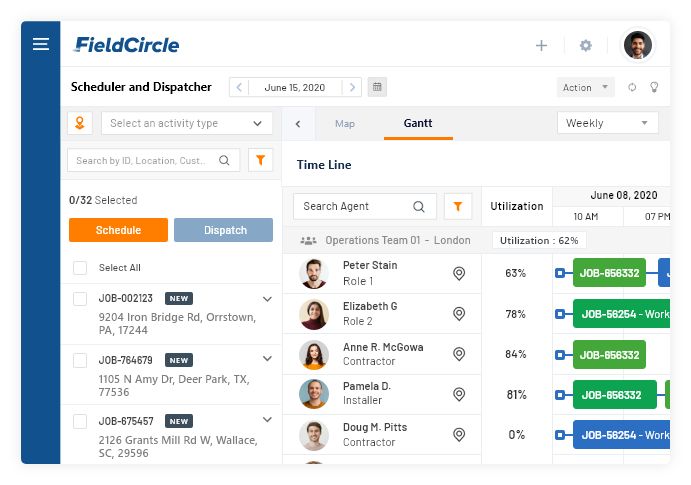The image size is (691, 485).
Task: Open the calendar date picker icon
Action: coord(377,87)
